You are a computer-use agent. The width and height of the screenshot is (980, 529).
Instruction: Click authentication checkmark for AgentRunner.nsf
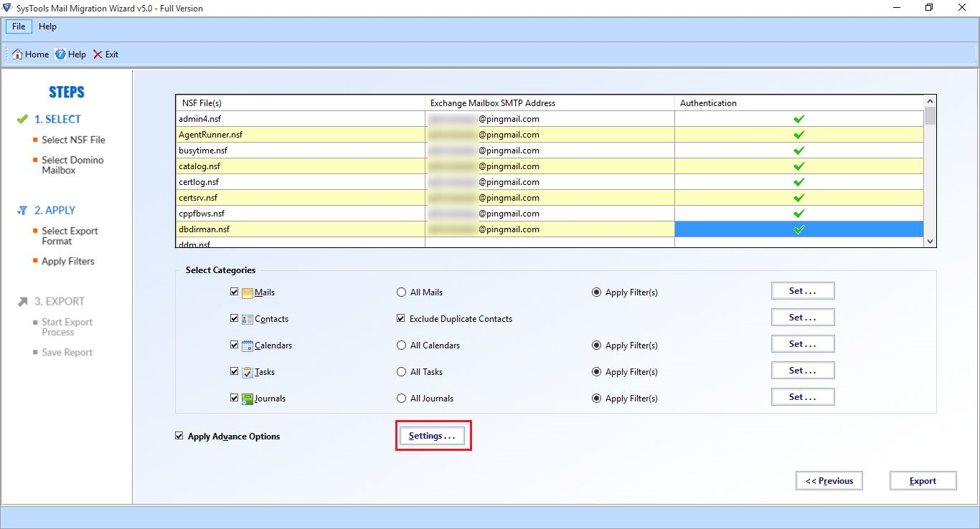798,135
